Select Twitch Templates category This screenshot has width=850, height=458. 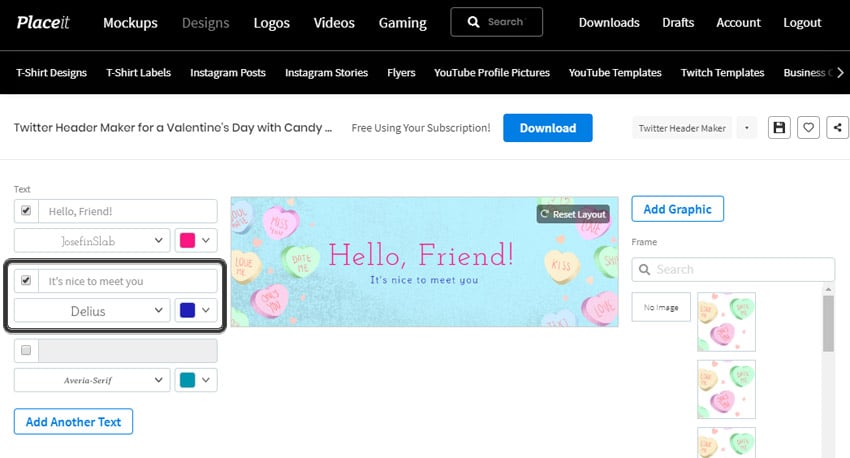(x=723, y=73)
